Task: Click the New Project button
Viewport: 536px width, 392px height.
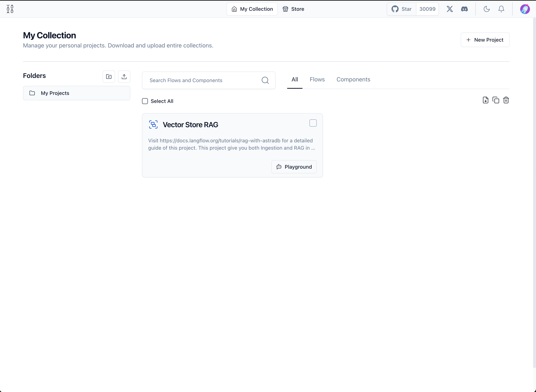Action: [x=485, y=40]
